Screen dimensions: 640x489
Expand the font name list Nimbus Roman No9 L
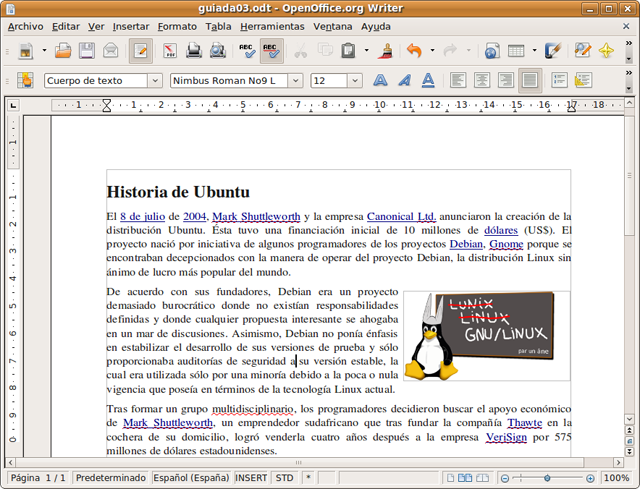click(296, 80)
